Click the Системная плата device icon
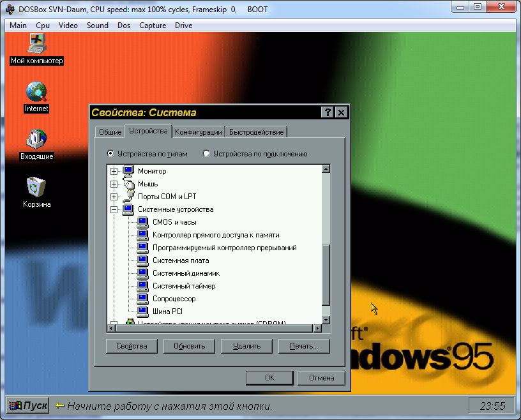 click(142, 260)
